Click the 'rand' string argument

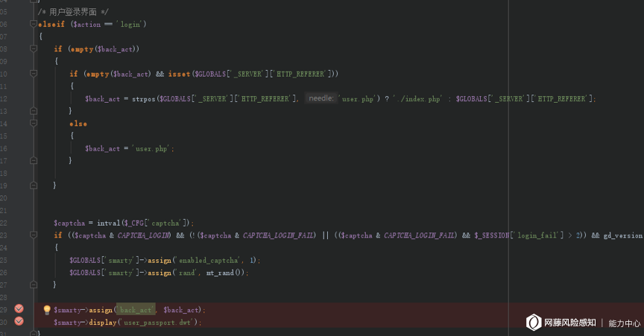[186, 273]
